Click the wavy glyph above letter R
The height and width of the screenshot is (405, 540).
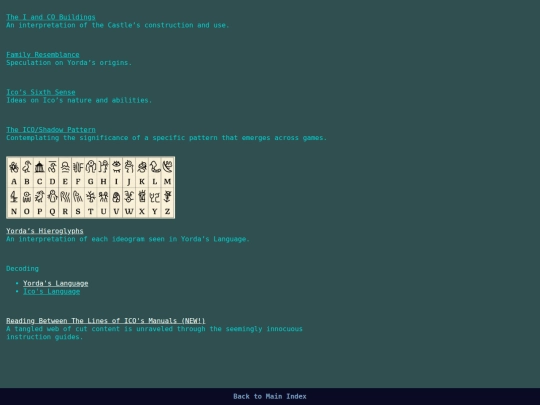pyautogui.click(x=65, y=197)
